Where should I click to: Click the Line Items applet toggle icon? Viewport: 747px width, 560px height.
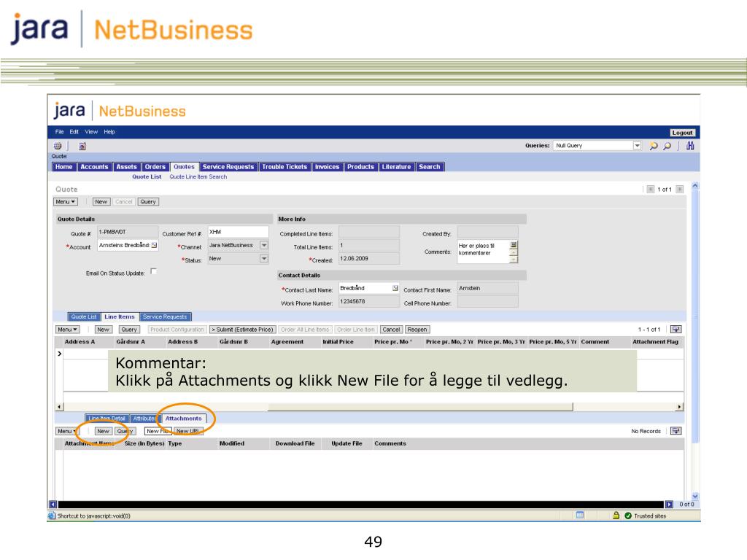pyautogui.click(x=676, y=330)
